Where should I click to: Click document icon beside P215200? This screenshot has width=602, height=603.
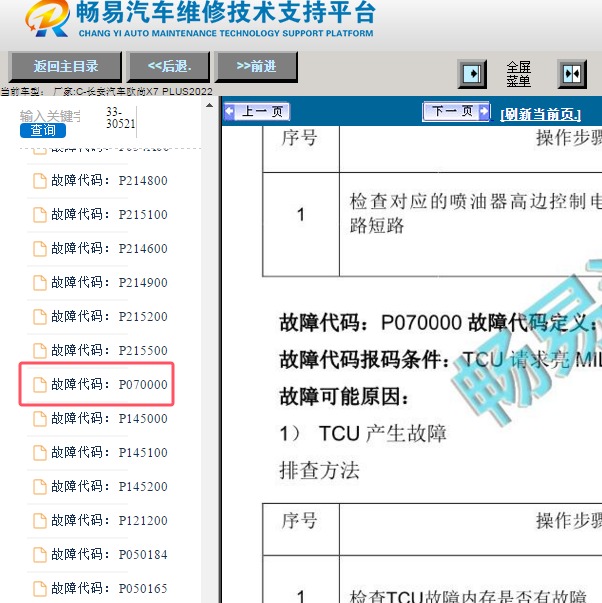[x=40, y=317]
